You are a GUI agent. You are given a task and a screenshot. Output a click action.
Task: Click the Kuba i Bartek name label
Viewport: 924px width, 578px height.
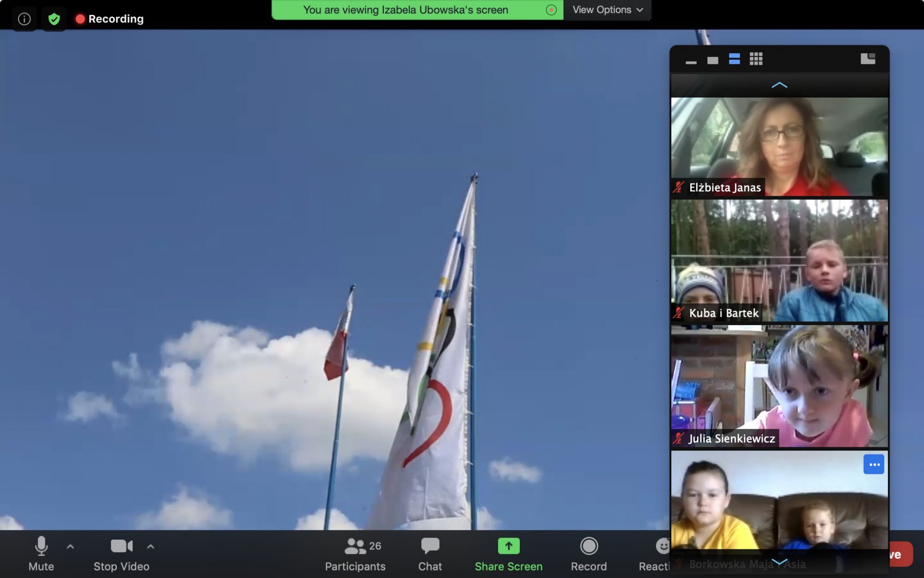coord(723,313)
